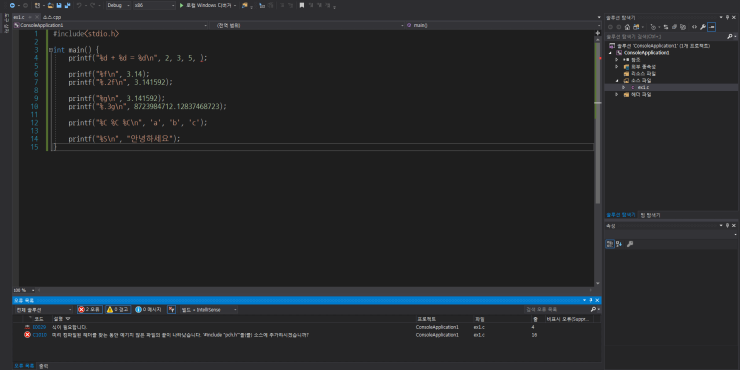Open Properties wrench icon in Solution Explorer

click(703, 27)
